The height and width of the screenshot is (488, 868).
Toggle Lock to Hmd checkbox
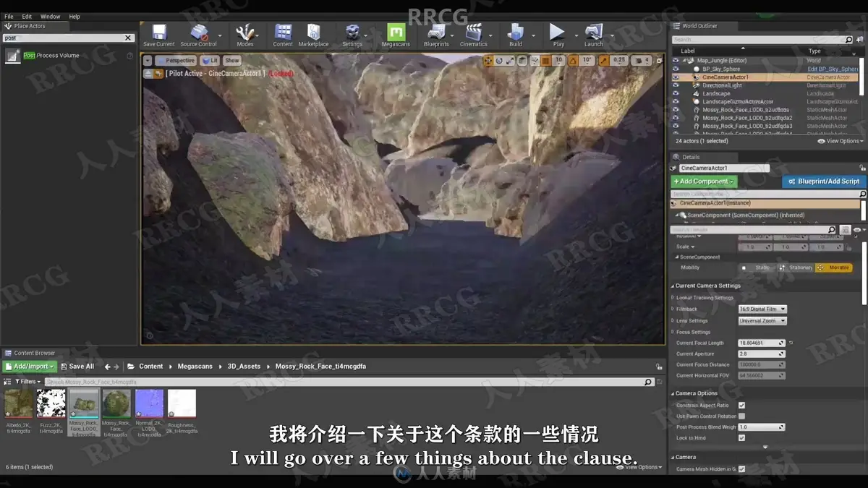[x=741, y=438]
